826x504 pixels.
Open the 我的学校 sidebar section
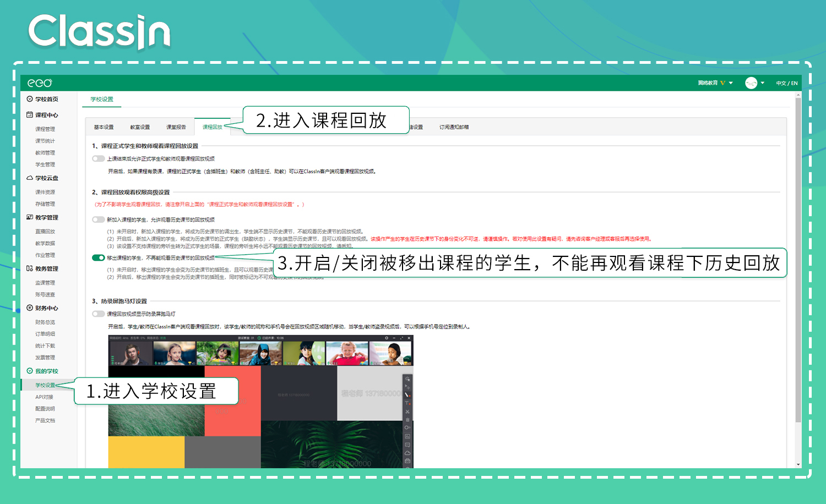(42, 371)
